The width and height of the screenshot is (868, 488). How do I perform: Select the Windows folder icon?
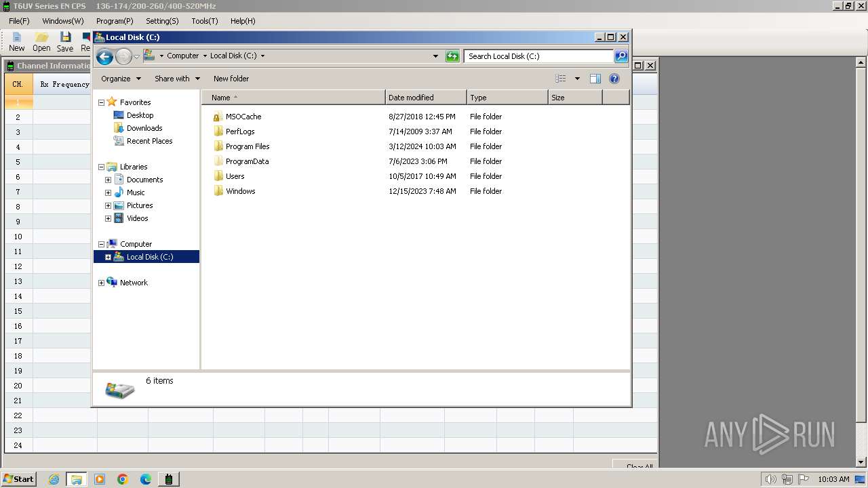point(218,191)
